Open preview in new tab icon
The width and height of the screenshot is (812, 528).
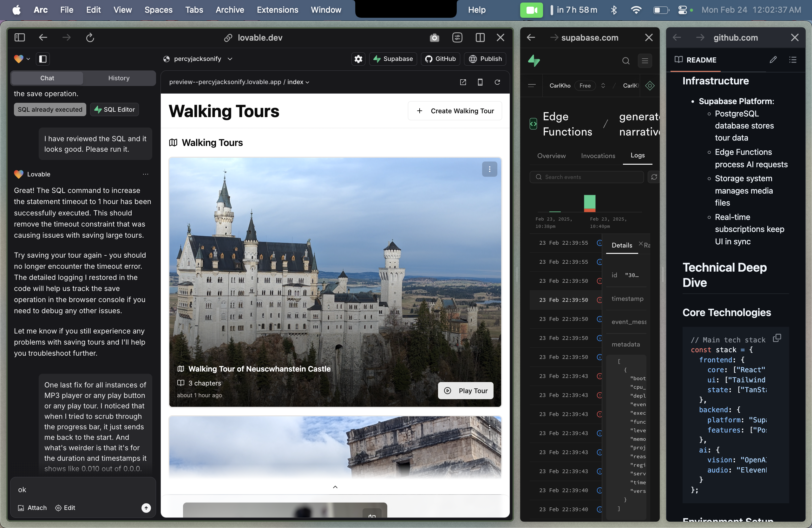pyautogui.click(x=463, y=82)
